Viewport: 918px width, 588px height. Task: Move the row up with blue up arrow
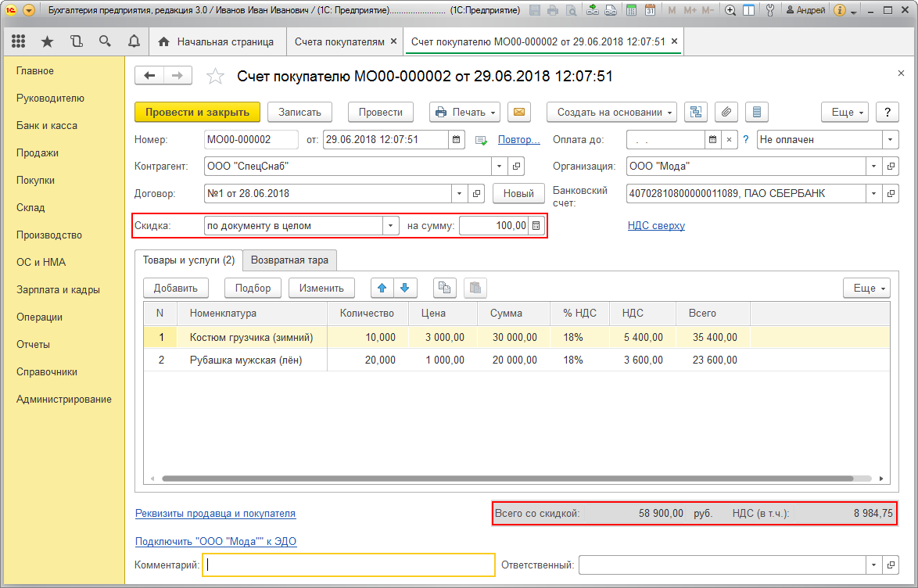382,289
